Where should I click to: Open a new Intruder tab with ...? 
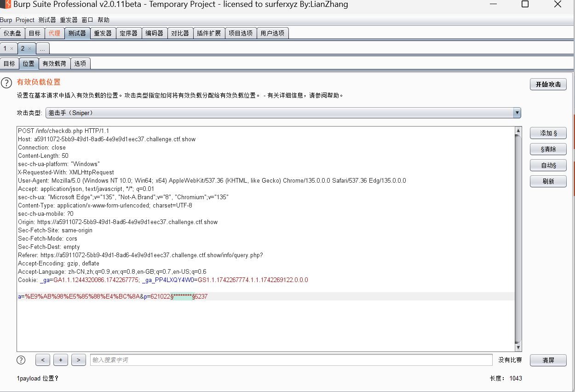(42, 48)
